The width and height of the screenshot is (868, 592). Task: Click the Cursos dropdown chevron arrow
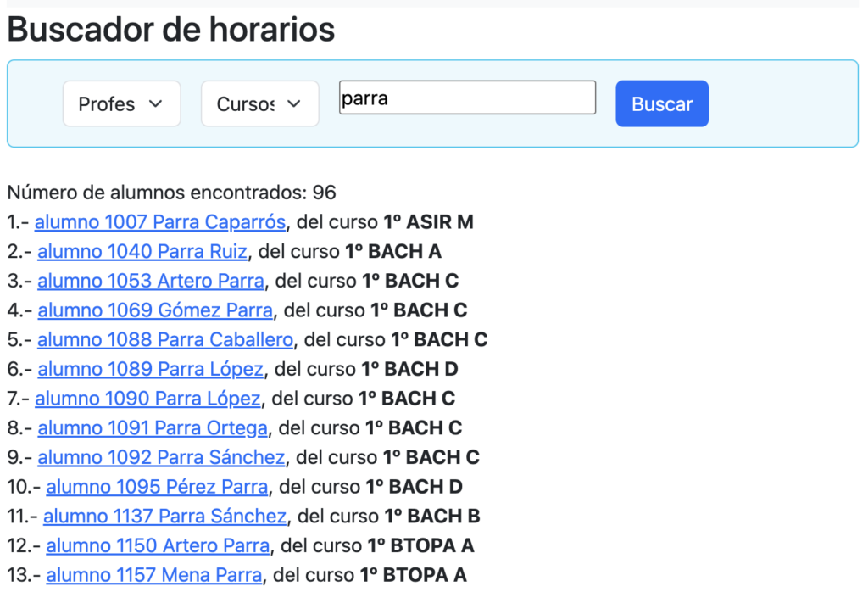[x=293, y=103]
